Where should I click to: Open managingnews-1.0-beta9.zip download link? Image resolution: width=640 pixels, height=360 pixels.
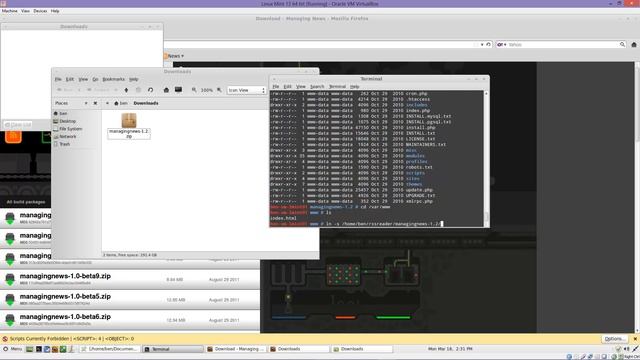[65, 276]
